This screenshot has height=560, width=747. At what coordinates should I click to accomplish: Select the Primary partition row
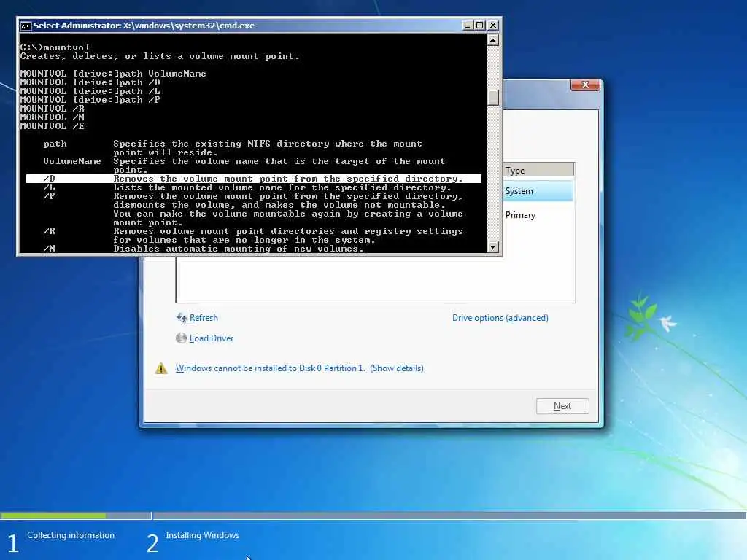coord(539,215)
